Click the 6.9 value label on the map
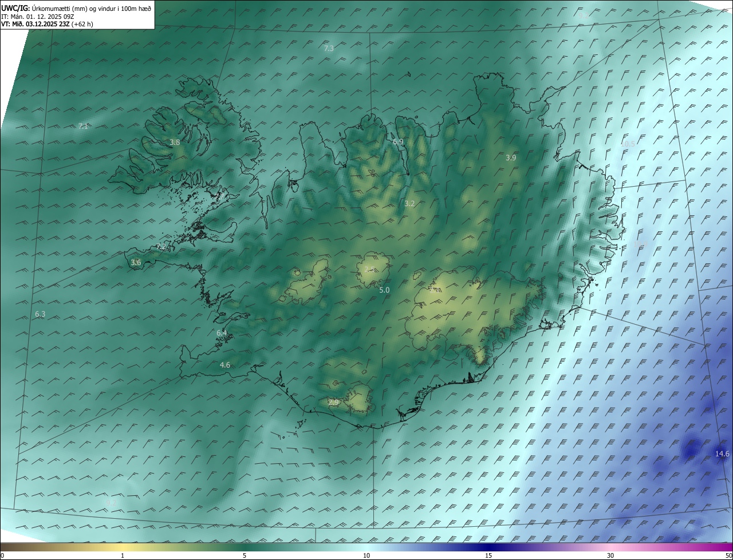The image size is (733, 560). click(398, 142)
